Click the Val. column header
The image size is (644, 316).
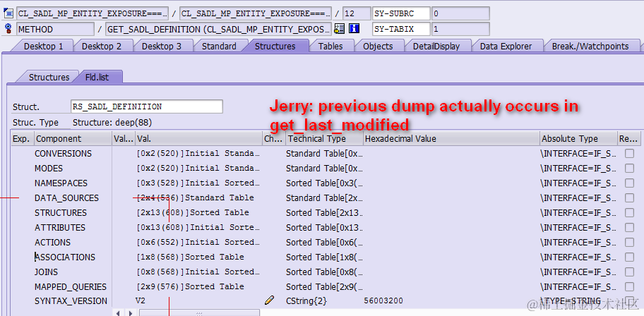[x=199, y=139]
